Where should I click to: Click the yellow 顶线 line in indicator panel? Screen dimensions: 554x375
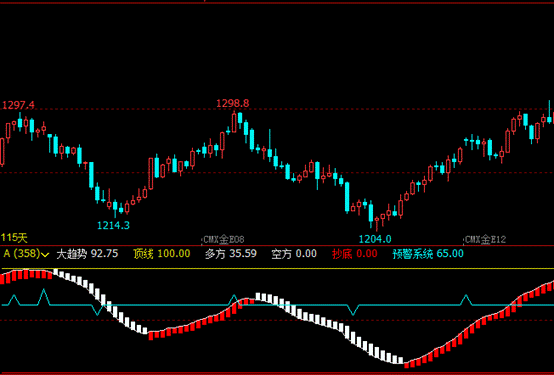[277, 269]
